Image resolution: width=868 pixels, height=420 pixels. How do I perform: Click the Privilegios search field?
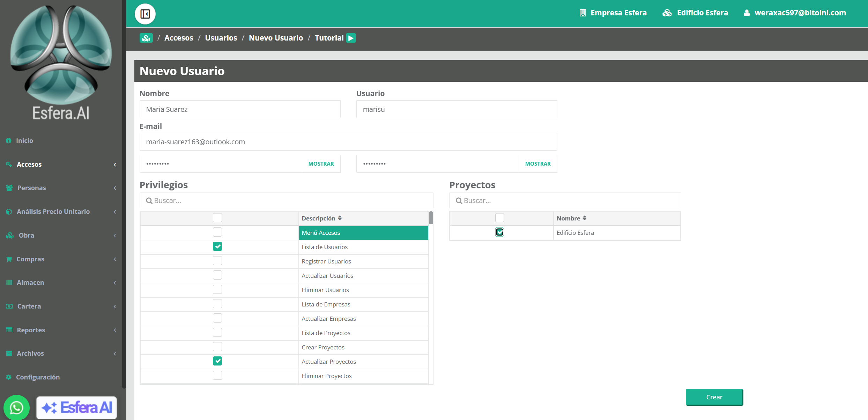coord(286,201)
